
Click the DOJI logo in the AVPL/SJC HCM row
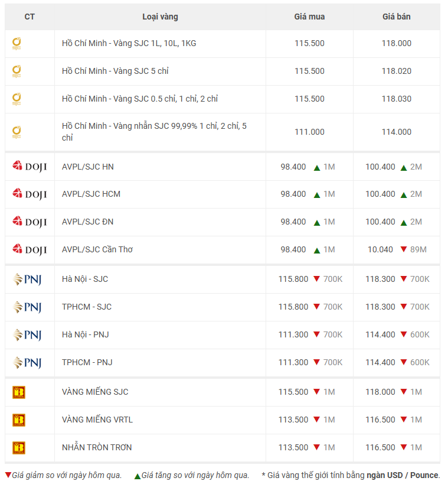pyautogui.click(x=30, y=194)
